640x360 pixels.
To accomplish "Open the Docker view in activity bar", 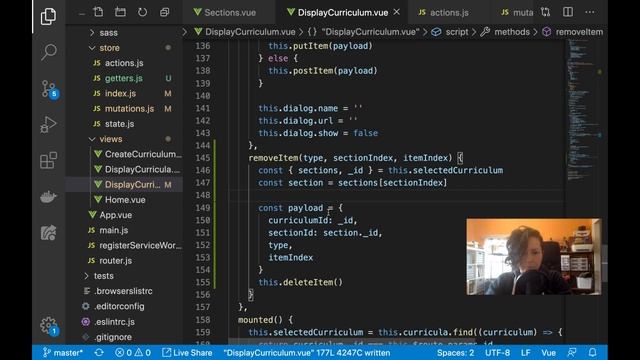I will (x=48, y=197).
